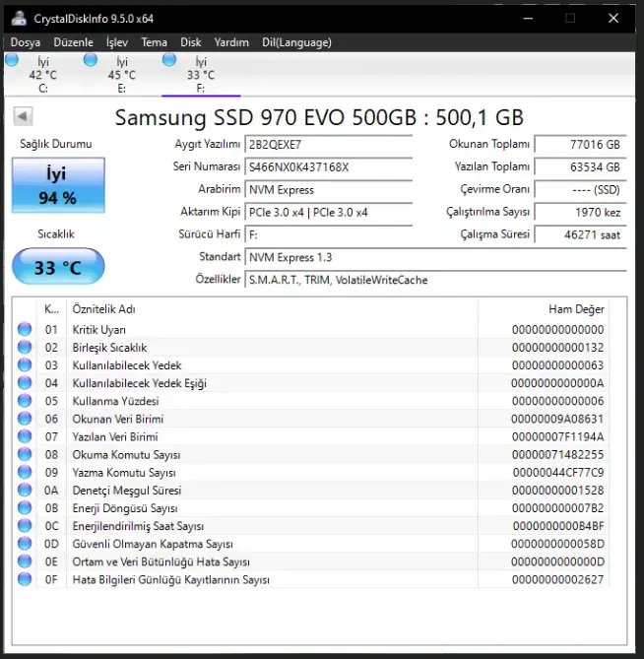Click the İyi 94 % health status button

coord(58,185)
